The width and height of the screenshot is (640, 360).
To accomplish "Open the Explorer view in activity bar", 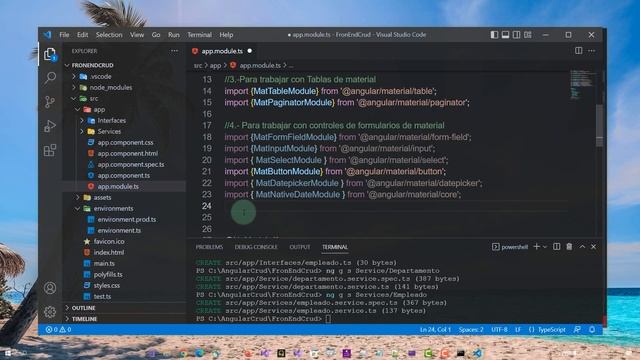I will (50, 54).
